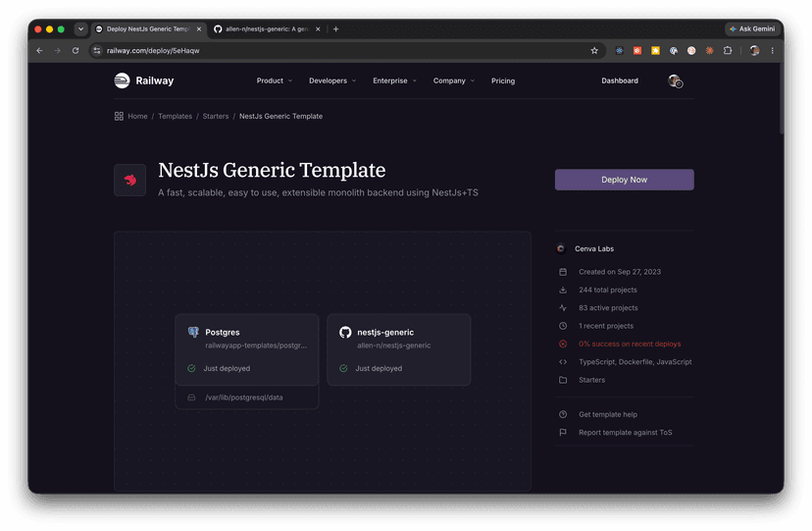This screenshot has height=531, width=812.
Task: Expand the Product menu
Action: coord(275,80)
